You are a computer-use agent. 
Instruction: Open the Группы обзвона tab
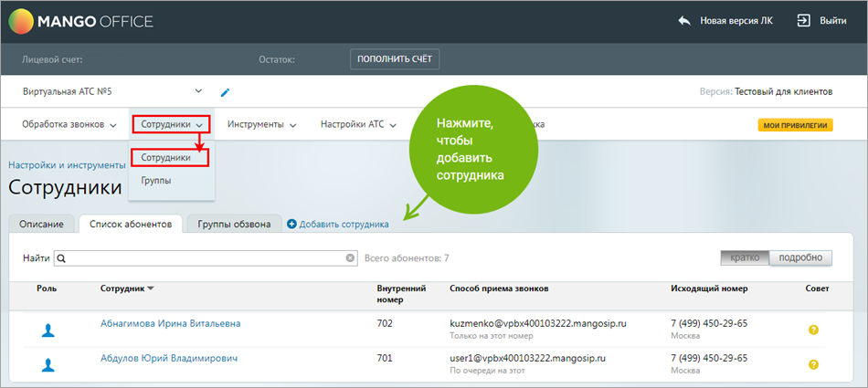[234, 225]
